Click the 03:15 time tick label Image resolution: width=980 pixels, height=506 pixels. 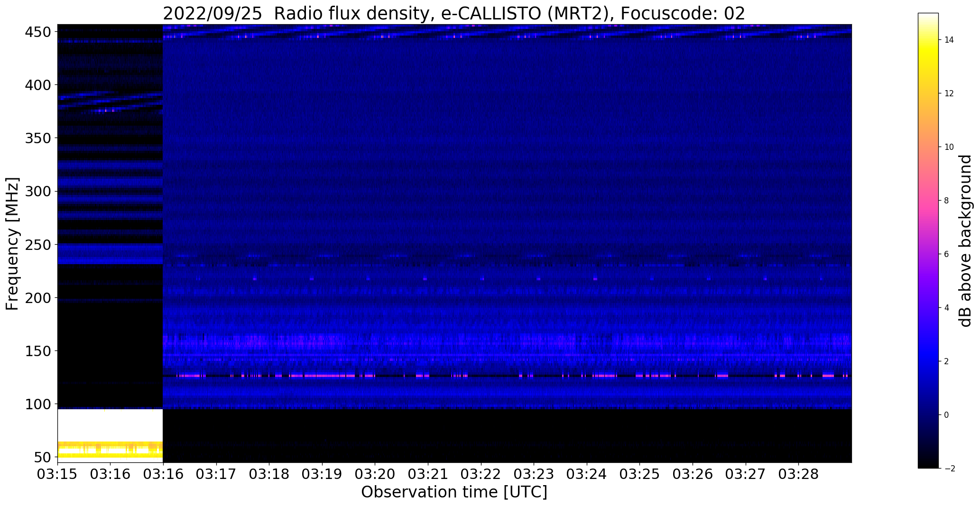[57, 474]
